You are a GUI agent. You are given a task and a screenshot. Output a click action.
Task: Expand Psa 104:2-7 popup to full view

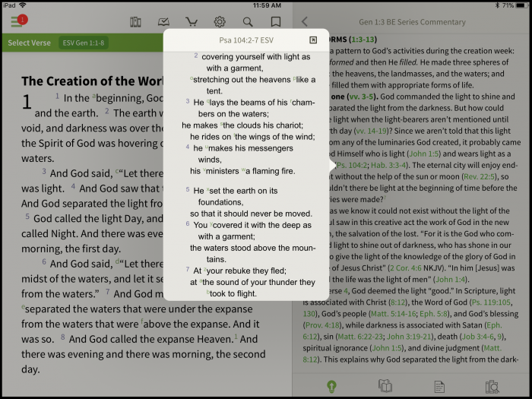point(313,40)
